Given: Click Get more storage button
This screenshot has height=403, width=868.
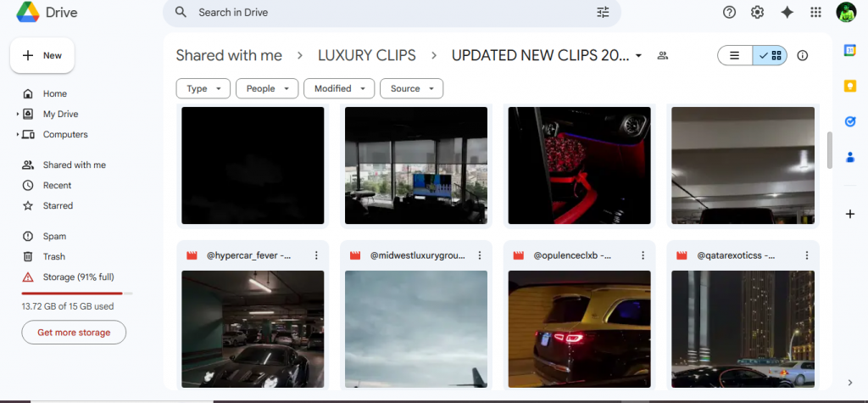Looking at the screenshot, I should point(74,333).
